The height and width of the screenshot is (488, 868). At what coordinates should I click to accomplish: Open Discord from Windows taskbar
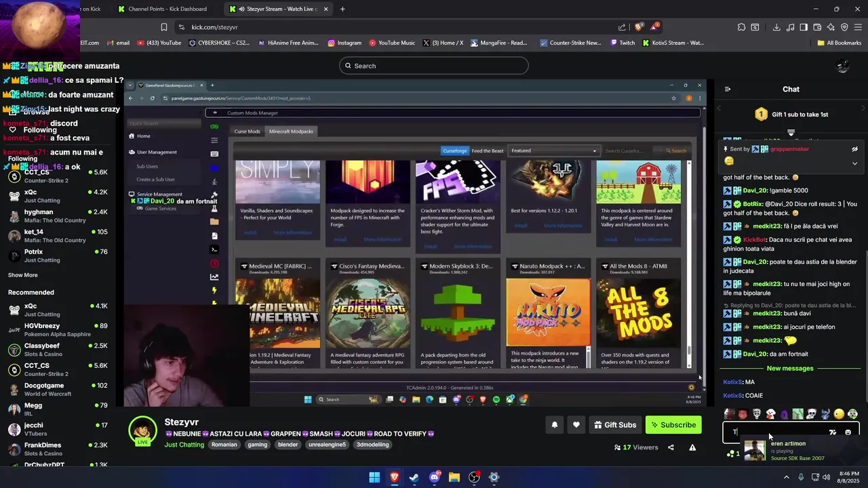(x=434, y=477)
